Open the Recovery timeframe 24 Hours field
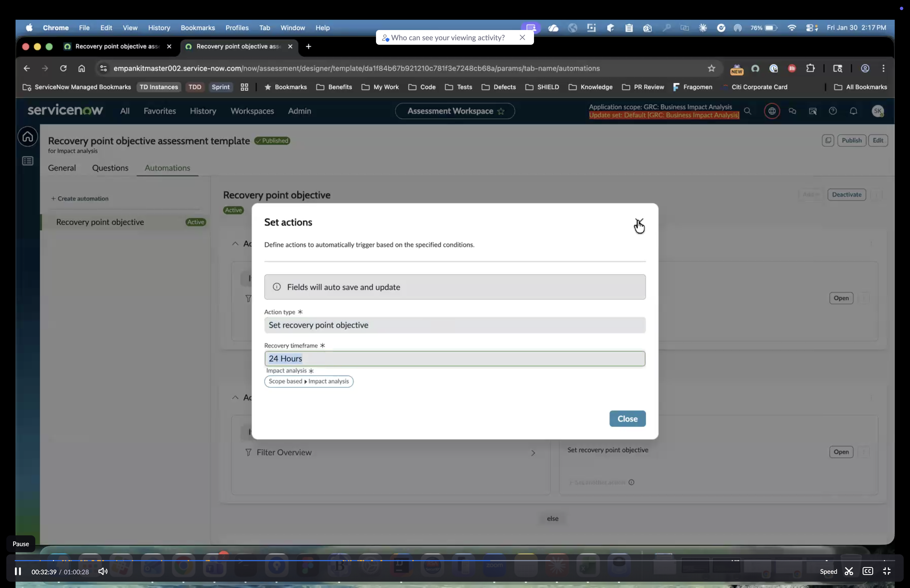The width and height of the screenshot is (910, 588). click(x=454, y=358)
